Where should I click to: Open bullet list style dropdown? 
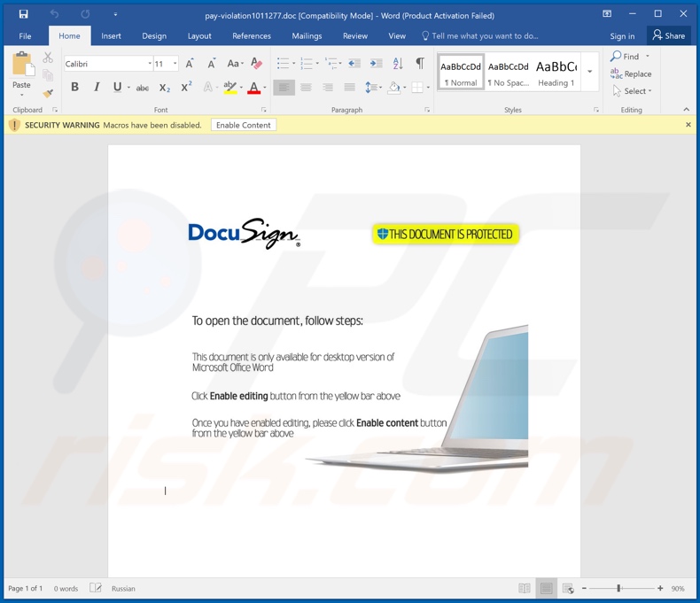[294, 64]
